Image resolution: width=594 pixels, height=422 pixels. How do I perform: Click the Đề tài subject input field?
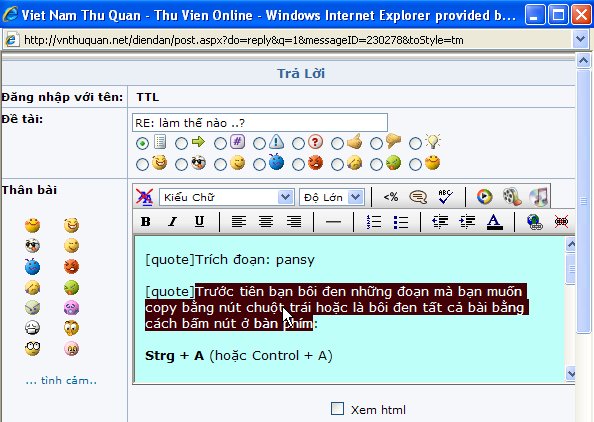pyautogui.click(x=260, y=123)
